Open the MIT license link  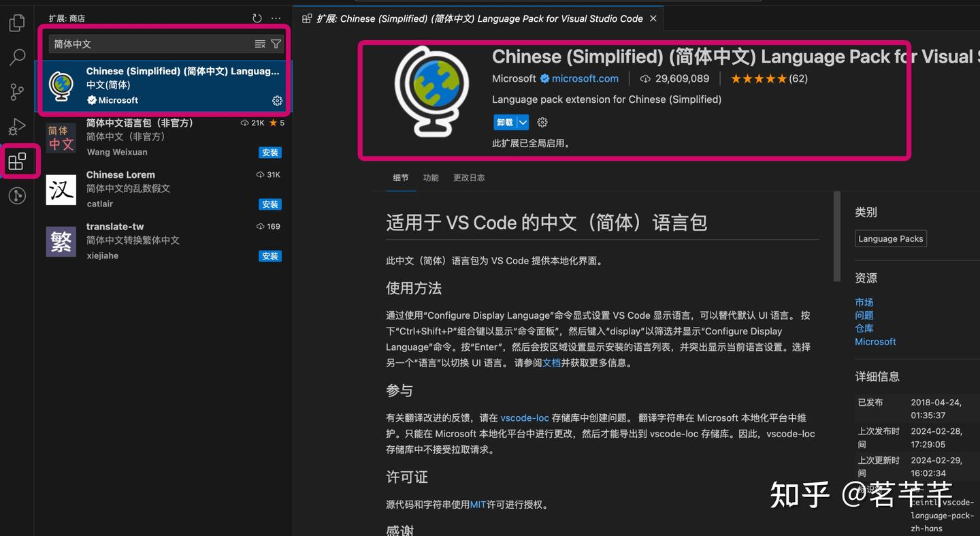click(478, 505)
